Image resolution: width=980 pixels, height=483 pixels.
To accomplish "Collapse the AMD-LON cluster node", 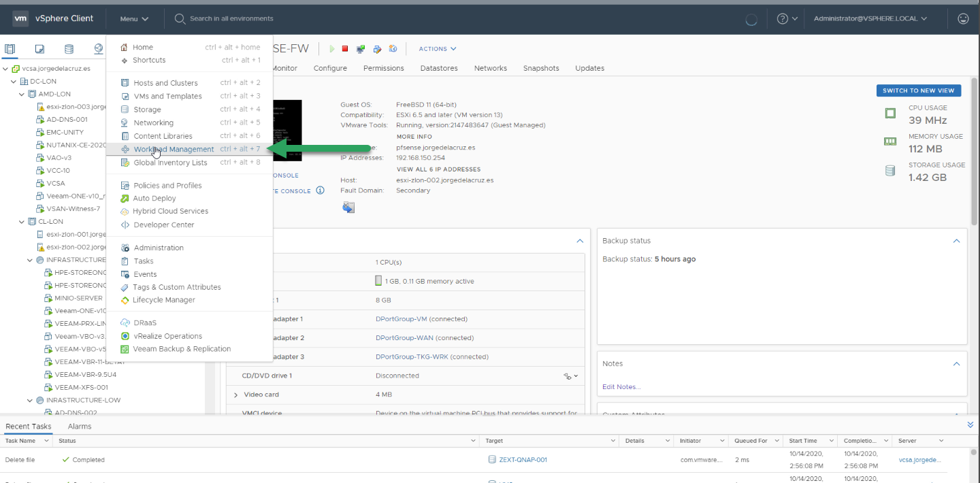I will click(x=22, y=94).
